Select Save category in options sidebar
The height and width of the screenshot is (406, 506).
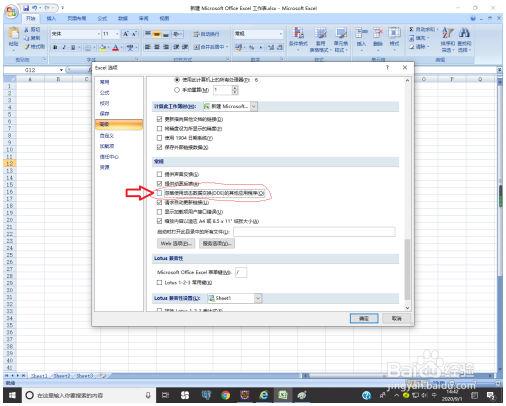coord(104,114)
